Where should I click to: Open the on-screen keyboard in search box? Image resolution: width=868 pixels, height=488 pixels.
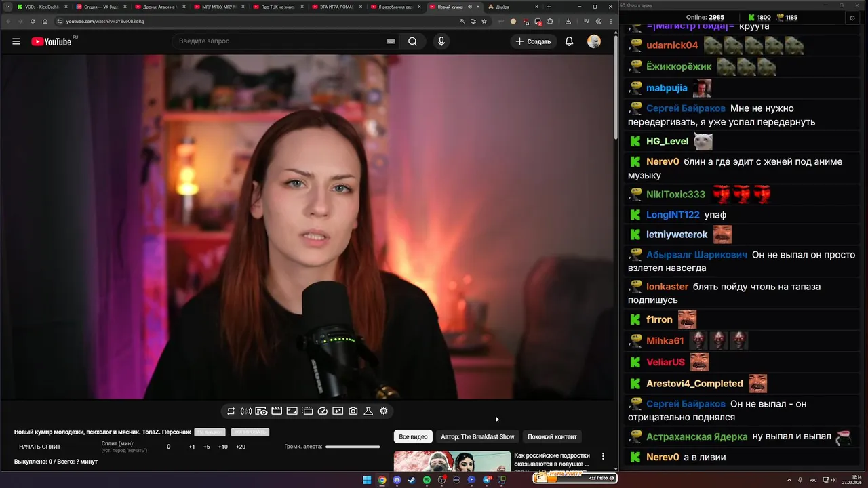391,41
